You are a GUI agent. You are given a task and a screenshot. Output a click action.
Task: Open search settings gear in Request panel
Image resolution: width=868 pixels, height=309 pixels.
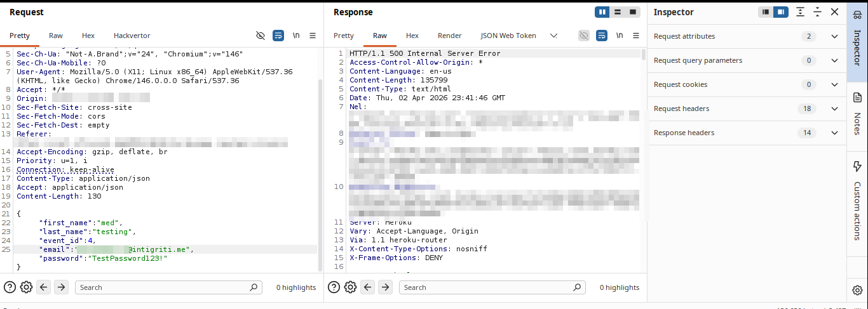pos(26,287)
